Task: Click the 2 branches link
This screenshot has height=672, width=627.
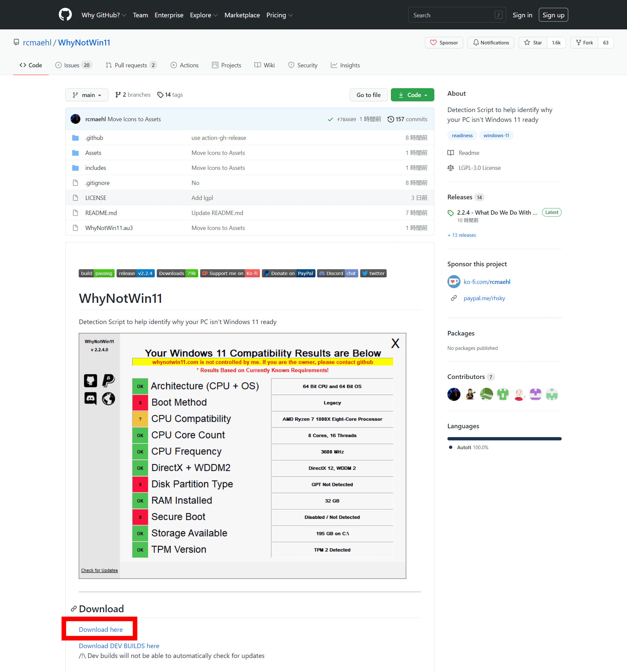Action: coord(133,95)
